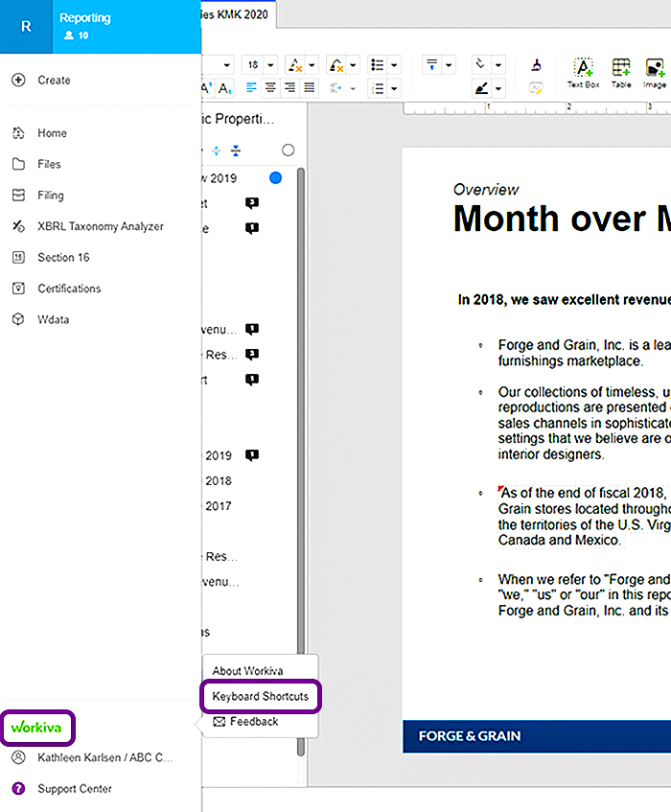This screenshot has height=812, width=671.
Task: Click the bulleted list icon
Action: point(377,65)
